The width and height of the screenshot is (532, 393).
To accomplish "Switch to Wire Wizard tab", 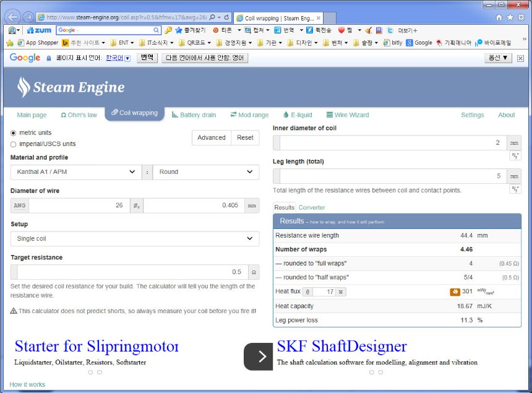I will click(348, 115).
